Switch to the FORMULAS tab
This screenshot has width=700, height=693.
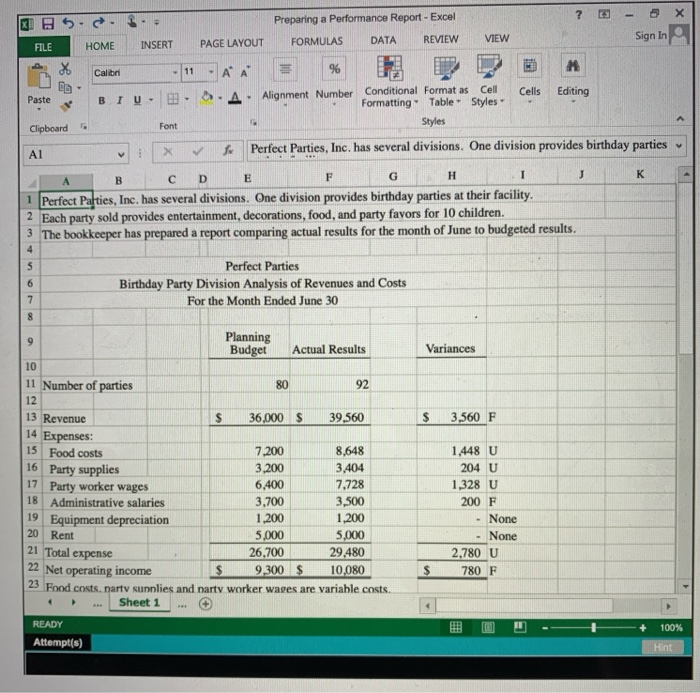coord(317,42)
